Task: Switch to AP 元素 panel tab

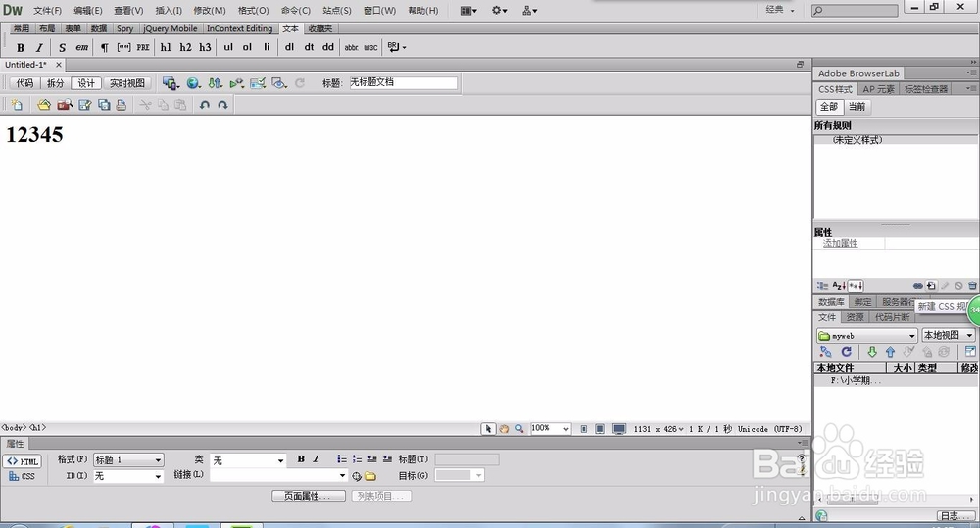Action: pyautogui.click(x=878, y=89)
